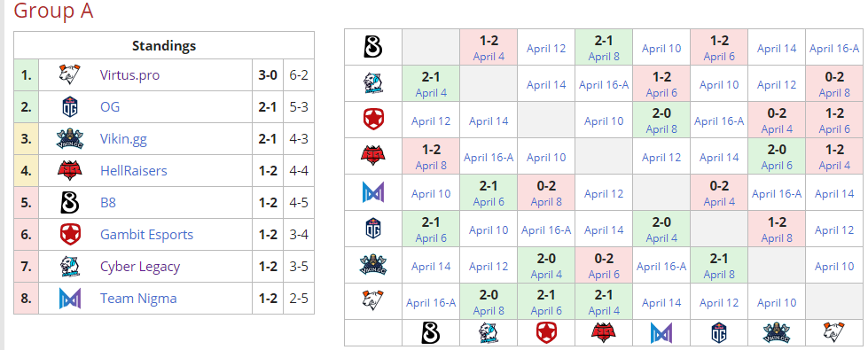Click B8 logo in crosstable top row
This screenshot has width=868, height=350.
coord(373,47)
